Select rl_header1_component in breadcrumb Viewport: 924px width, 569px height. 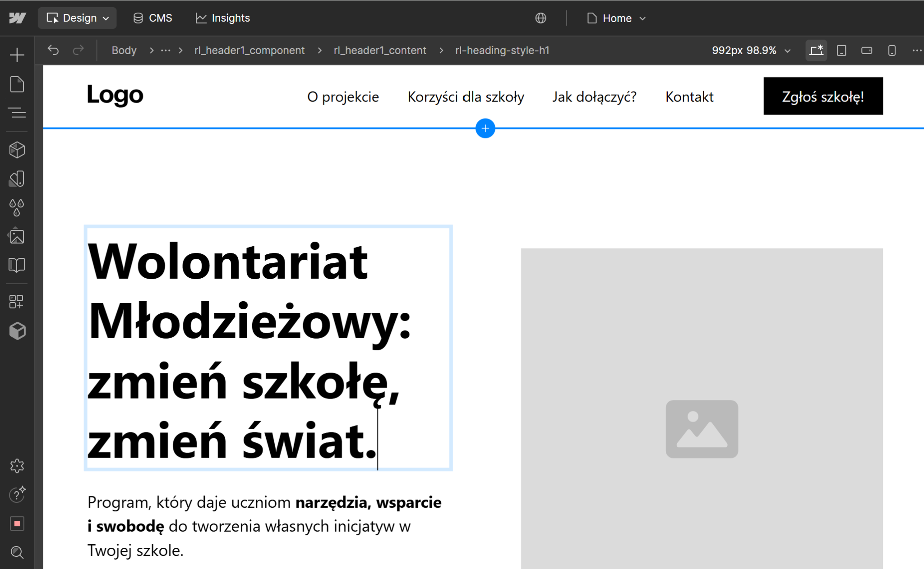coord(249,50)
